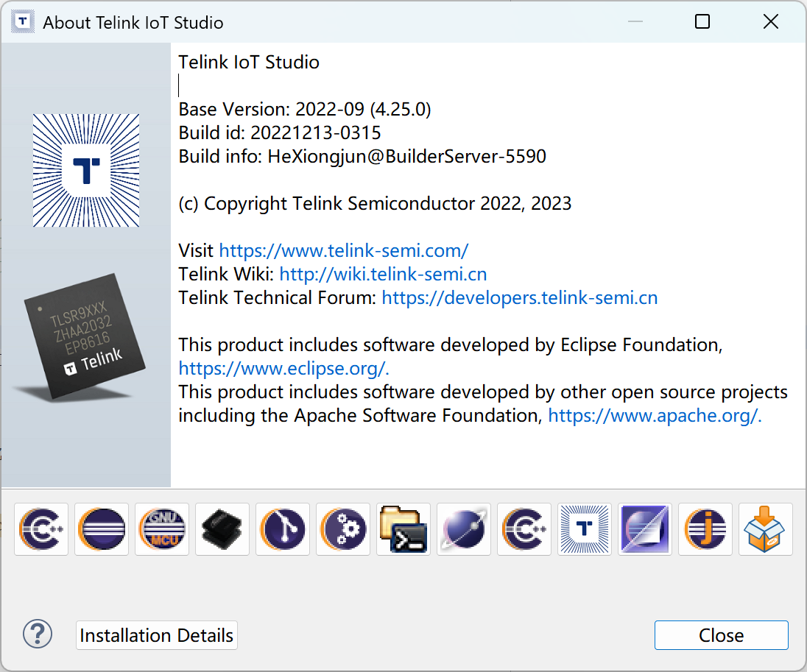The height and width of the screenshot is (672, 807).
Task: Maximize the About Telink IoT Studio window
Action: (702, 21)
